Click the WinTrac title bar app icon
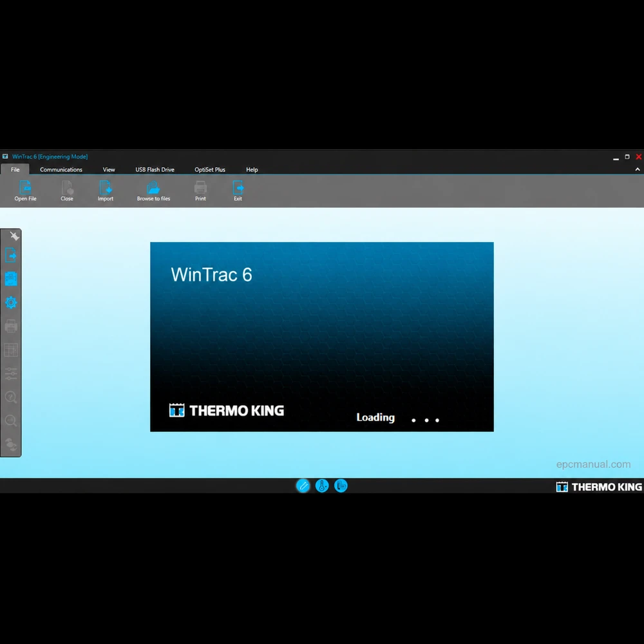 (x=5, y=156)
